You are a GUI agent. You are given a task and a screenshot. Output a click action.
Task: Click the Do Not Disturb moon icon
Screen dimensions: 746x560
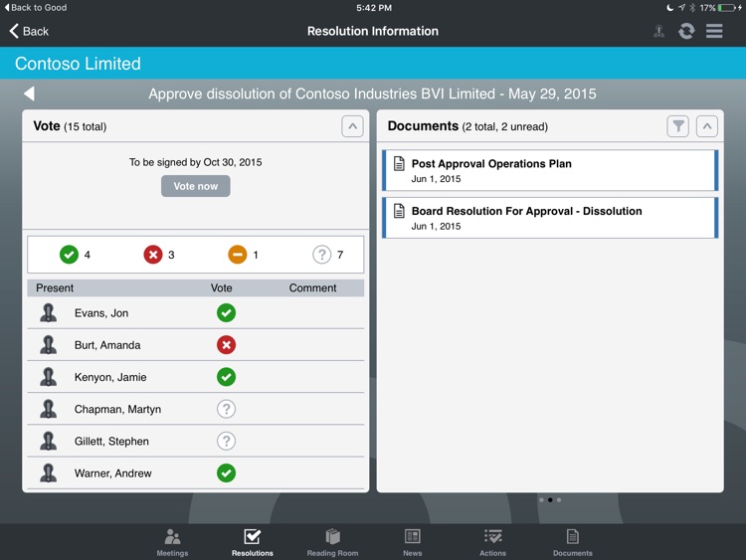point(669,8)
